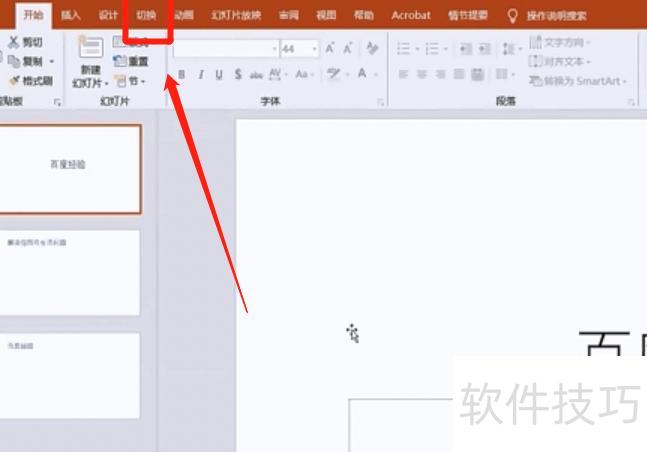
Task: Expand the numbering style dropdown arrow
Action: point(446,49)
